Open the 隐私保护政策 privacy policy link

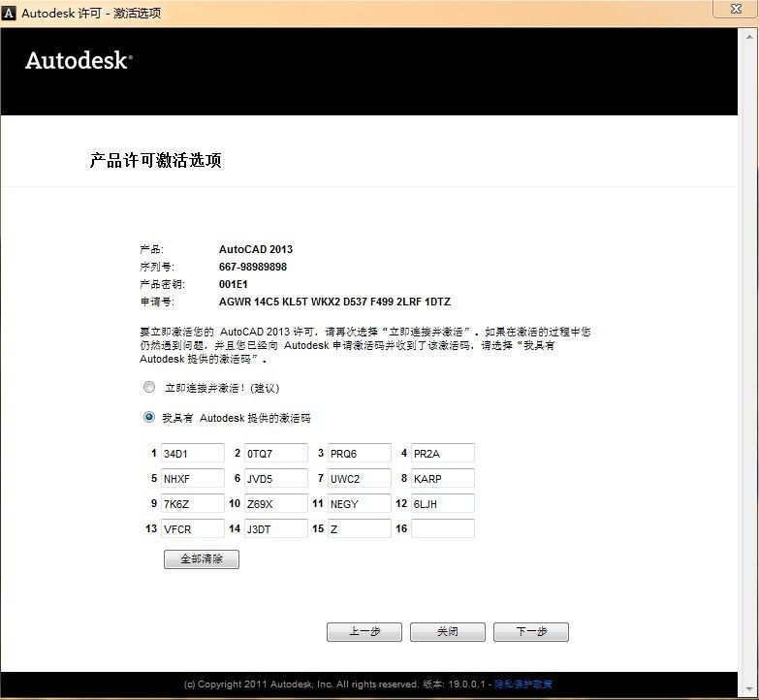pos(523,684)
